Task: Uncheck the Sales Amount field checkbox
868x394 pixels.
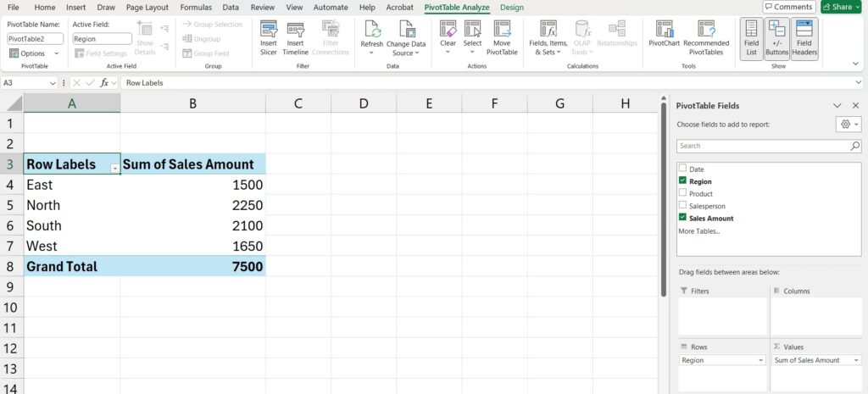Action: (682, 217)
